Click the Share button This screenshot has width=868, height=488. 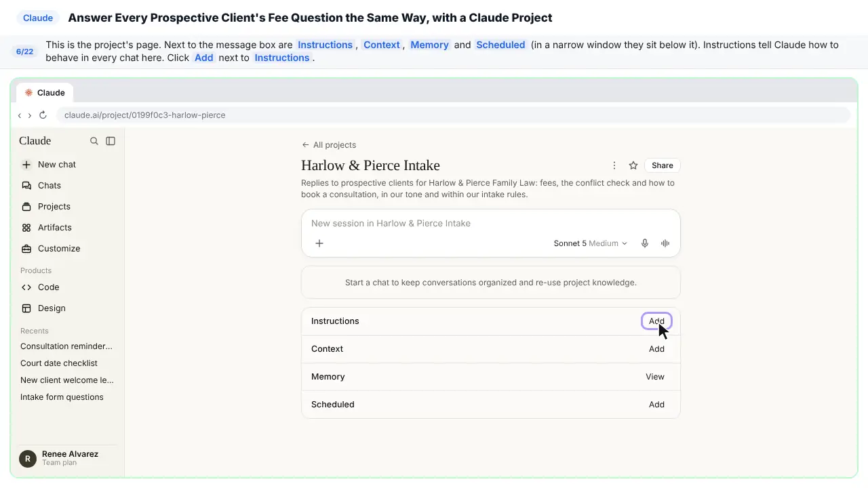[x=663, y=165]
